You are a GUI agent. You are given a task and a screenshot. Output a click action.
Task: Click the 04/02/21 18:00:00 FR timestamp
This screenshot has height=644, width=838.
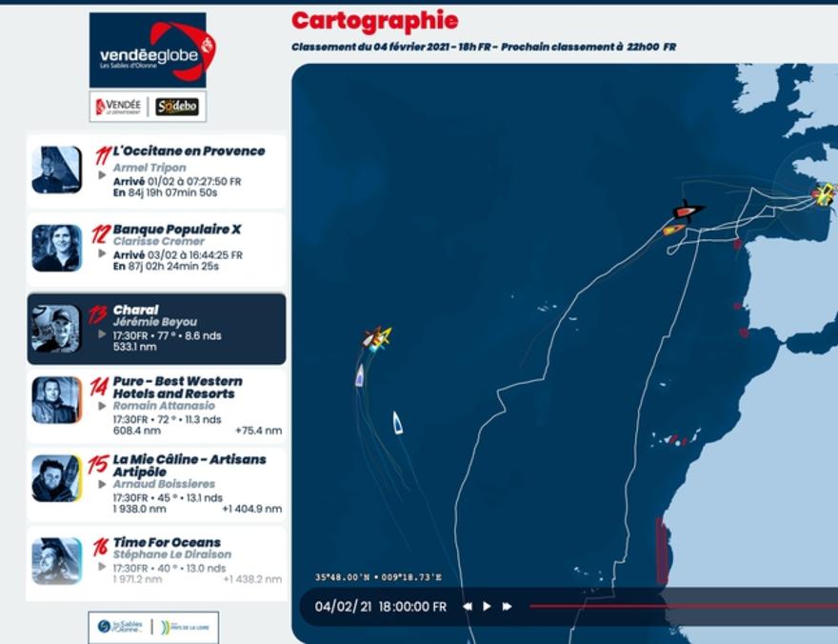pos(381,607)
